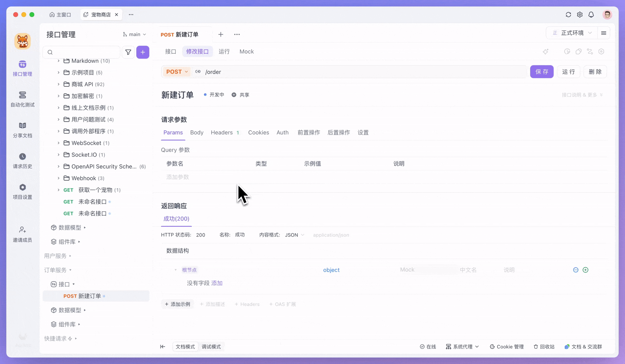Open 请求历史 panel

(22, 161)
